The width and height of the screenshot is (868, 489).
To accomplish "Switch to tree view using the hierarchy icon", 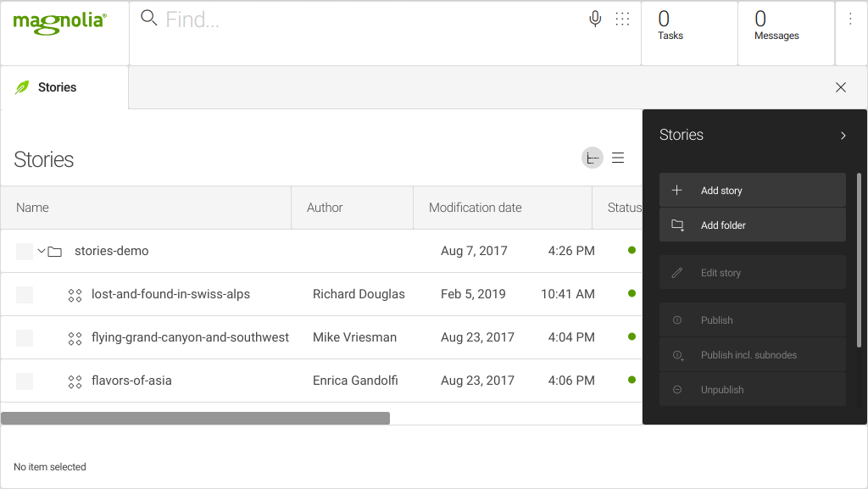I will 592,158.
